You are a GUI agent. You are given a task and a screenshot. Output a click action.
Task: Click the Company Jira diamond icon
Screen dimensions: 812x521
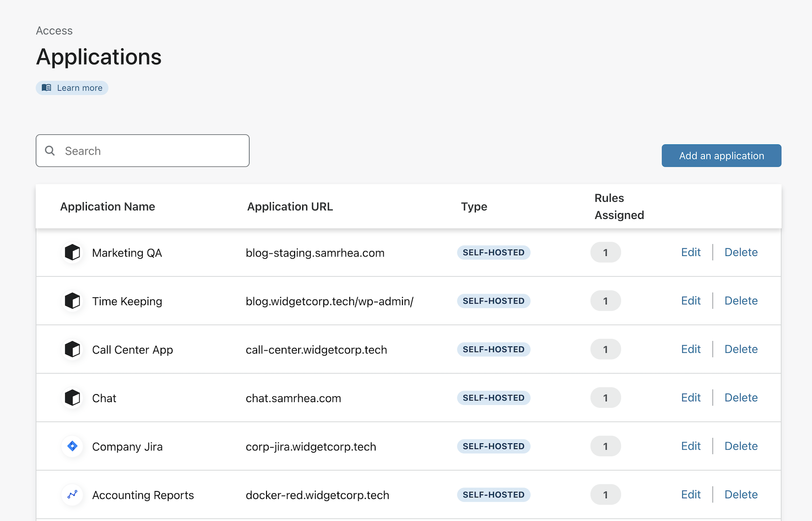pos(72,446)
